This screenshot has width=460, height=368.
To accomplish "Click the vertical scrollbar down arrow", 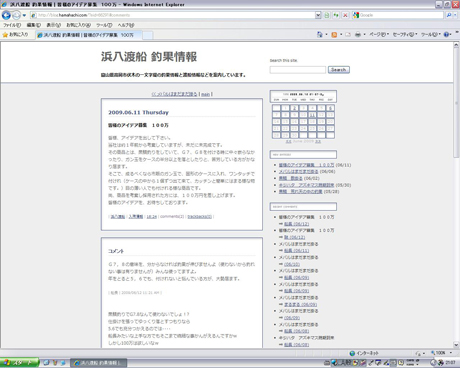I will 456,345.
